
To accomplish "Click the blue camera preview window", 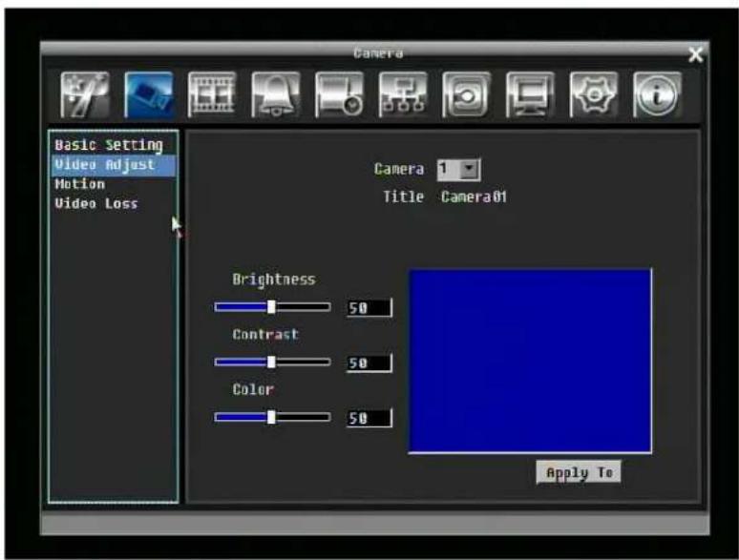I will click(530, 362).
